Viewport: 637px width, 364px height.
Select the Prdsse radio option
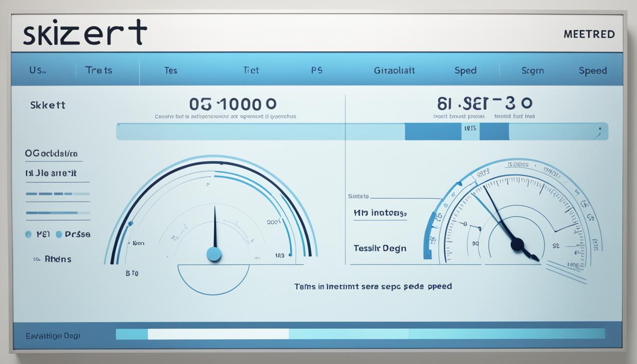click(x=73, y=234)
